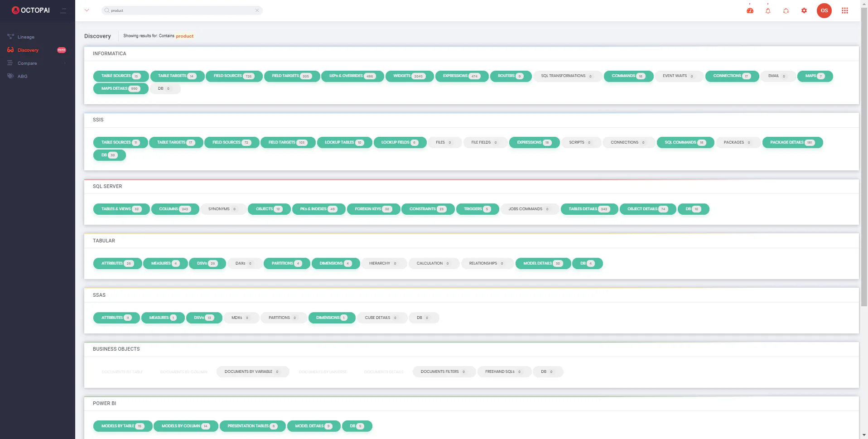Image resolution: width=868 pixels, height=439 pixels.
Task: Select the BUSINESS OBJECTS section header
Action: tap(116, 349)
